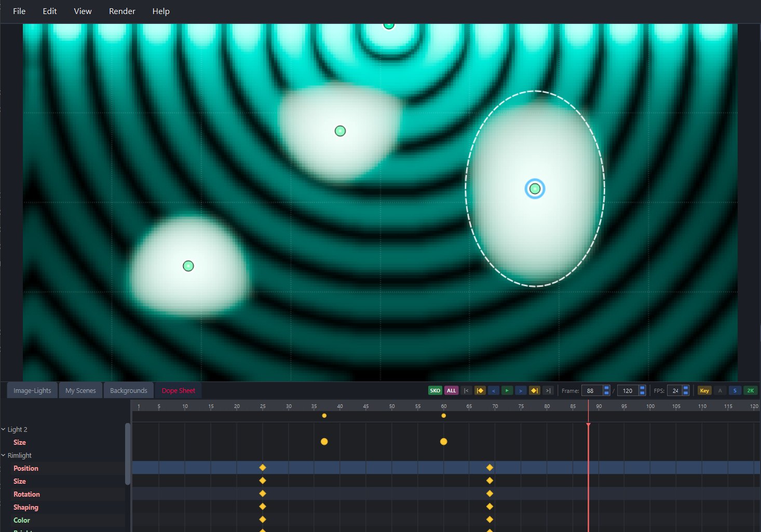Image resolution: width=761 pixels, height=532 pixels.
Task: Click the Key button to add a keyframe
Action: pos(704,390)
